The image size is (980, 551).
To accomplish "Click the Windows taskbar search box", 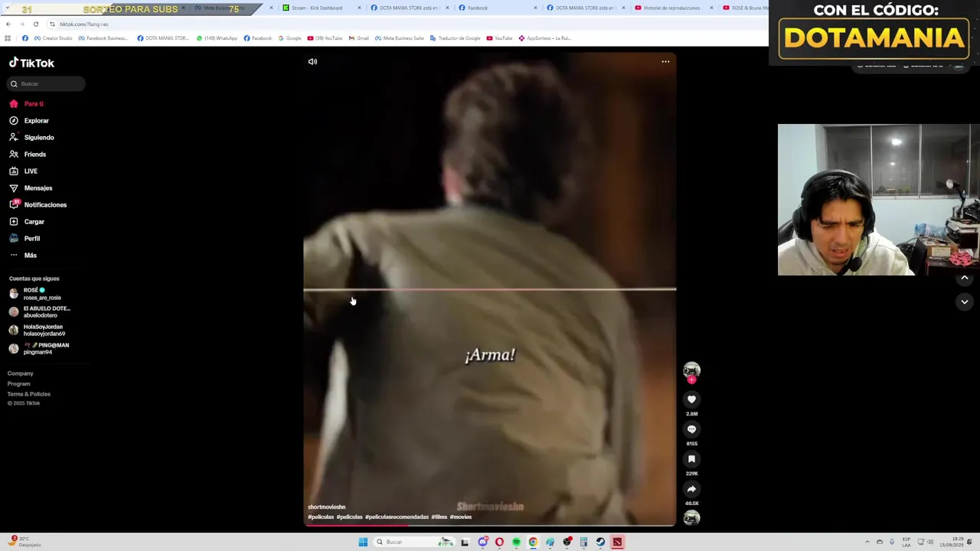I will tap(414, 542).
